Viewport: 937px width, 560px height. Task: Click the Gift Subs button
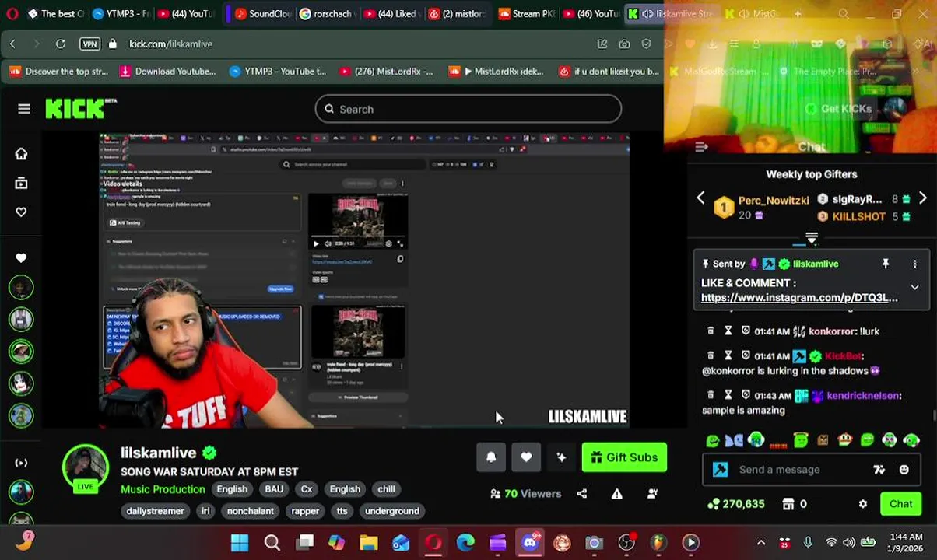pyautogui.click(x=624, y=457)
